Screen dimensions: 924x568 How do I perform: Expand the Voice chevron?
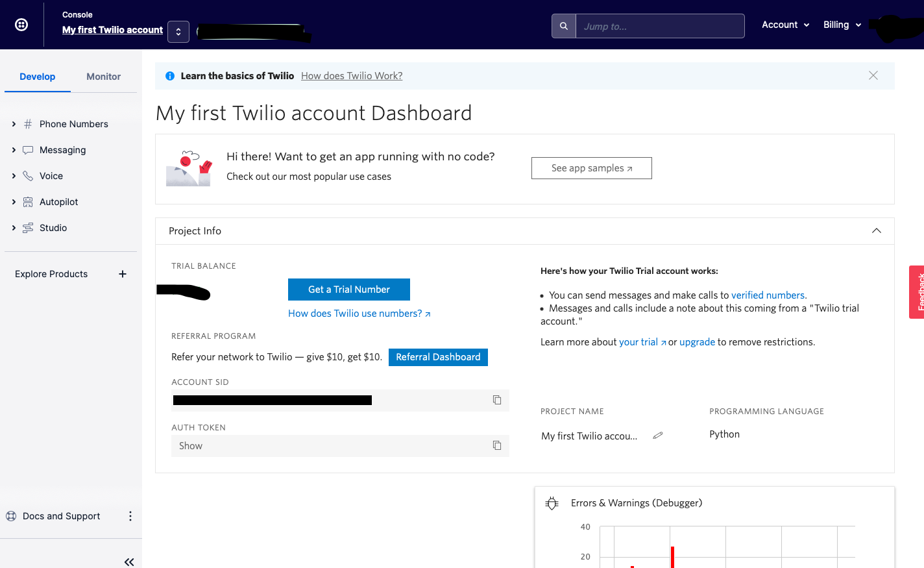[x=14, y=176]
